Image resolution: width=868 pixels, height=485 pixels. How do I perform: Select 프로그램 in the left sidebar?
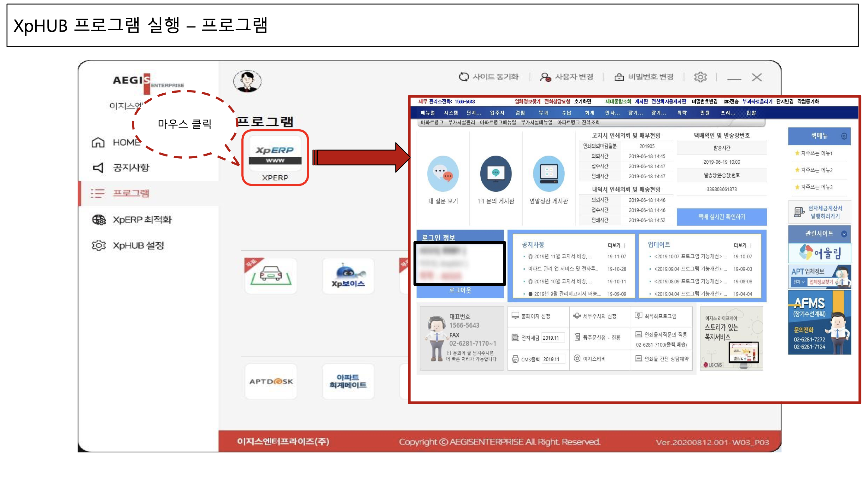click(131, 193)
